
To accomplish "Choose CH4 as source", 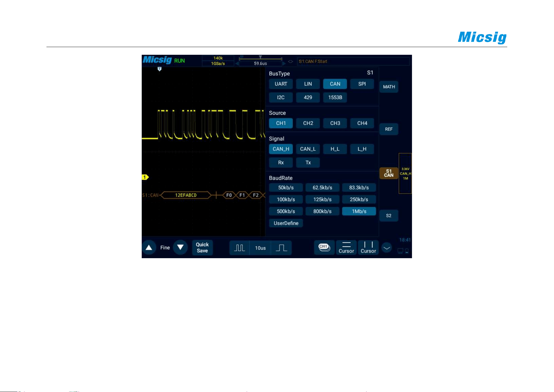I will pyautogui.click(x=362, y=123).
